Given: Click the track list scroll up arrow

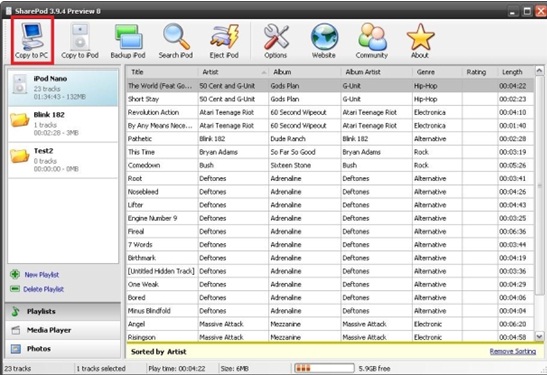Looking at the screenshot, I should pos(539,71).
